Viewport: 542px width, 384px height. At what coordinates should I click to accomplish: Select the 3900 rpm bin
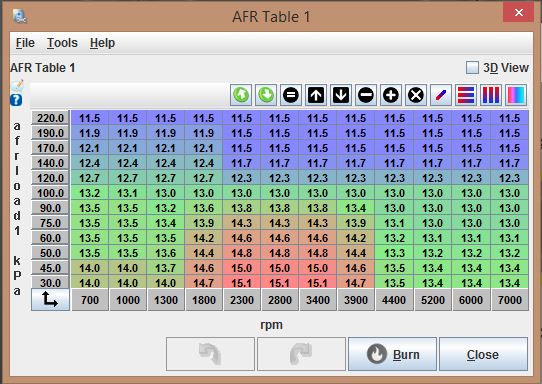(x=356, y=300)
